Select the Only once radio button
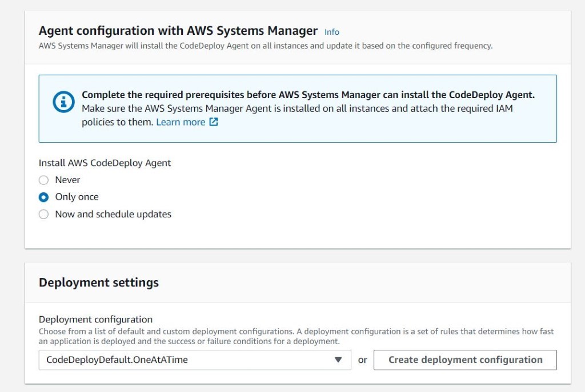Screen dimensions: 585x392 point(43,197)
